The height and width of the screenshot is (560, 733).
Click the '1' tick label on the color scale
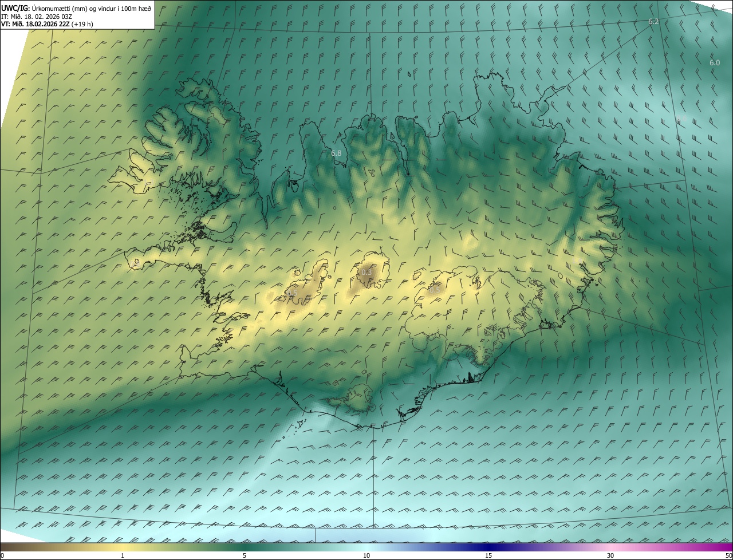(123, 555)
